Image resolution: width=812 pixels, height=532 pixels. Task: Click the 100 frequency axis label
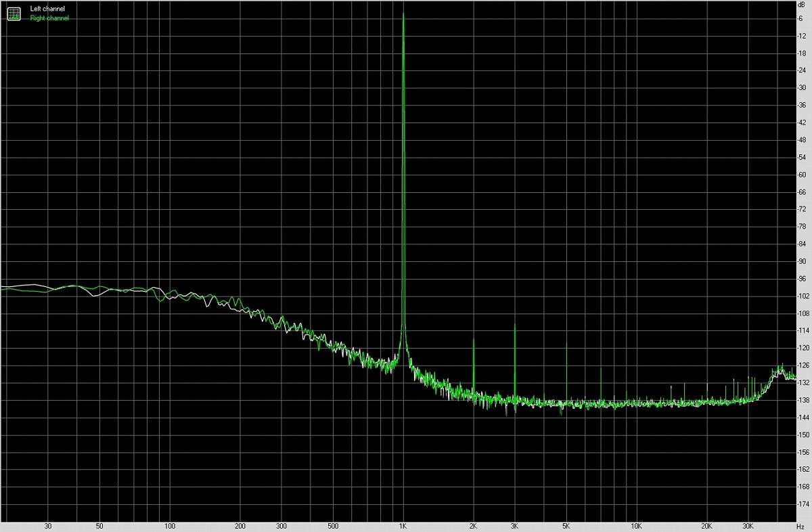(x=170, y=525)
